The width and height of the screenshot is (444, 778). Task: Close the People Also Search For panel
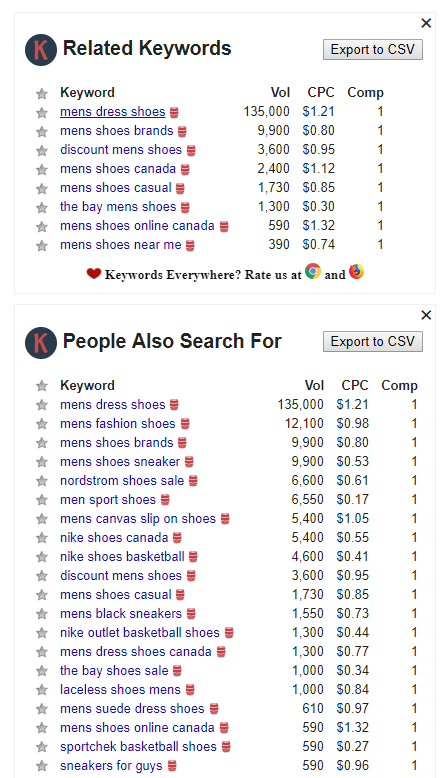pos(426,315)
